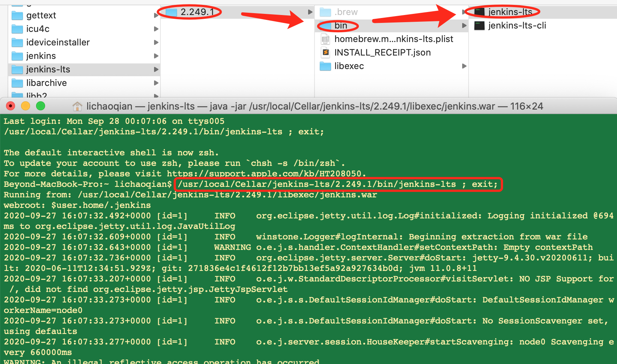Screen dimensions: 617x364
Task: Click 'No SessionScavenger set,' log text
Action: tap(545, 321)
